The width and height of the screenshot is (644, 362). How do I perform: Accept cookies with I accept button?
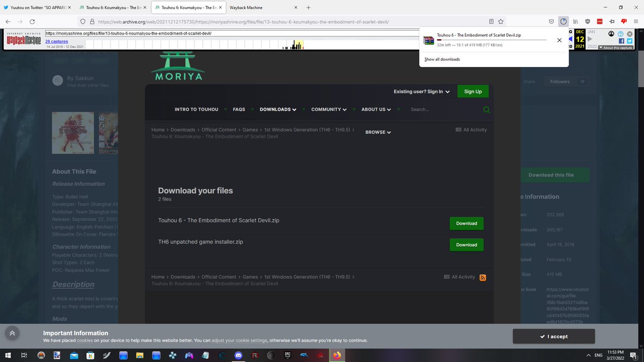pyautogui.click(x=554, y=336)
